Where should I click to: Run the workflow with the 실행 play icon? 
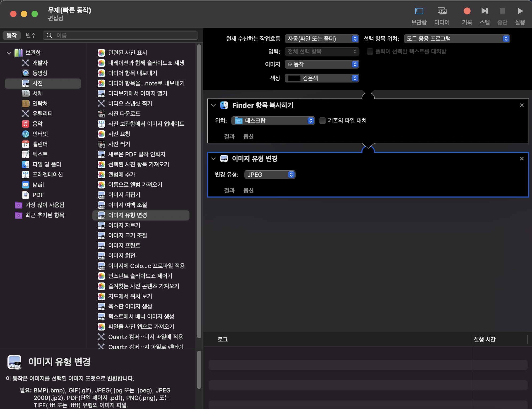tap(520, 11)
